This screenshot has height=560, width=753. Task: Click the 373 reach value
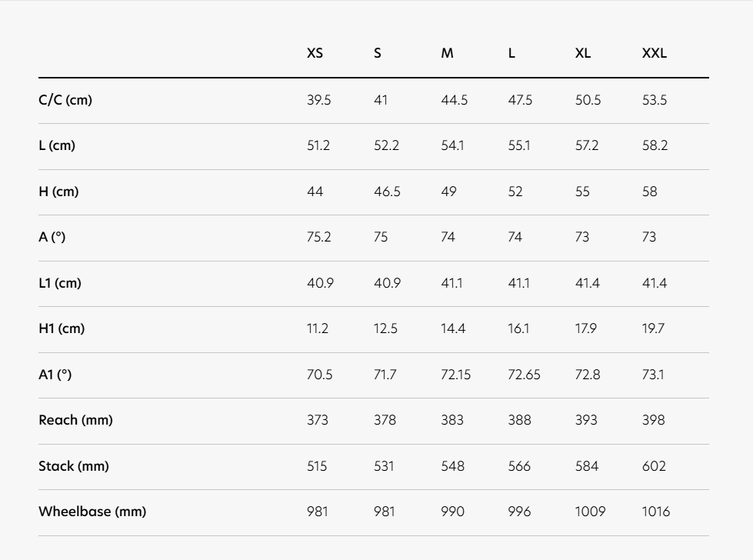(317, 420)
